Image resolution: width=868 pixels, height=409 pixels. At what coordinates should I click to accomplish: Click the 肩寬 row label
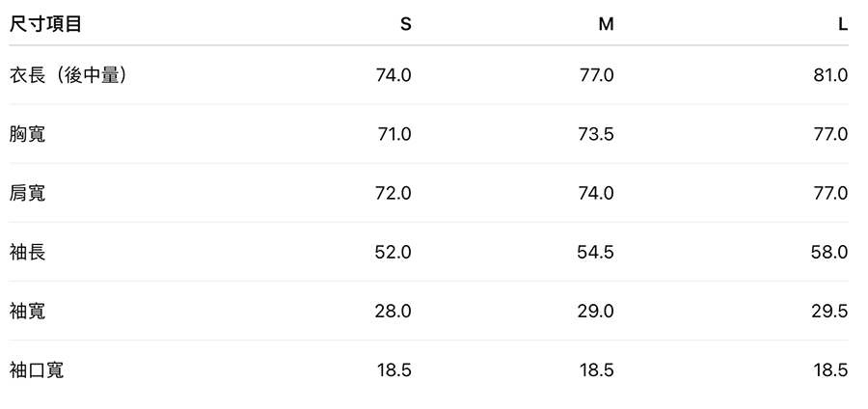pos(27,193)
